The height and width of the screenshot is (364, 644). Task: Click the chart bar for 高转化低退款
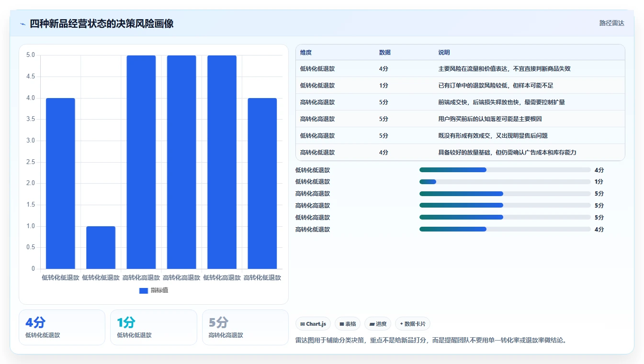point(262,183)
